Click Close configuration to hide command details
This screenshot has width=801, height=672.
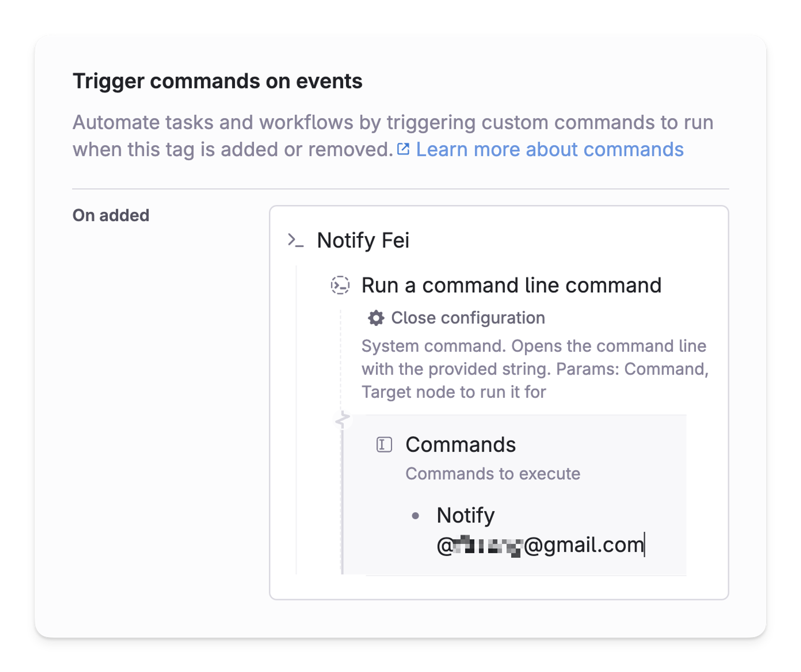click(x=467, y=318)
